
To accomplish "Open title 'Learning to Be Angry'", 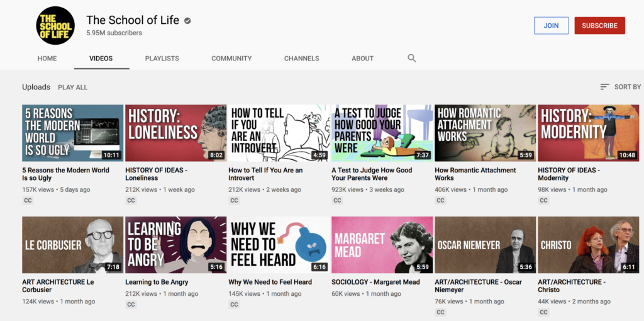I will point(157,282).
